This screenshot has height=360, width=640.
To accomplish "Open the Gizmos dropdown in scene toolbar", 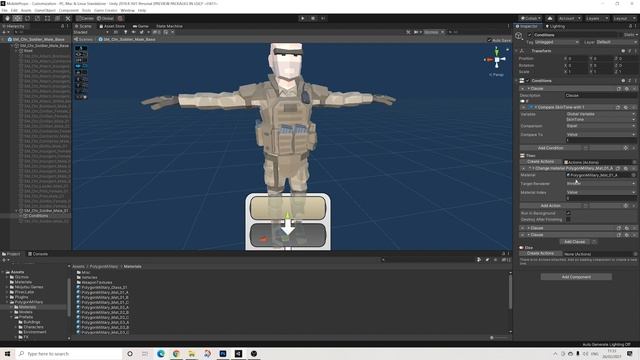I will tap(434, 32).
